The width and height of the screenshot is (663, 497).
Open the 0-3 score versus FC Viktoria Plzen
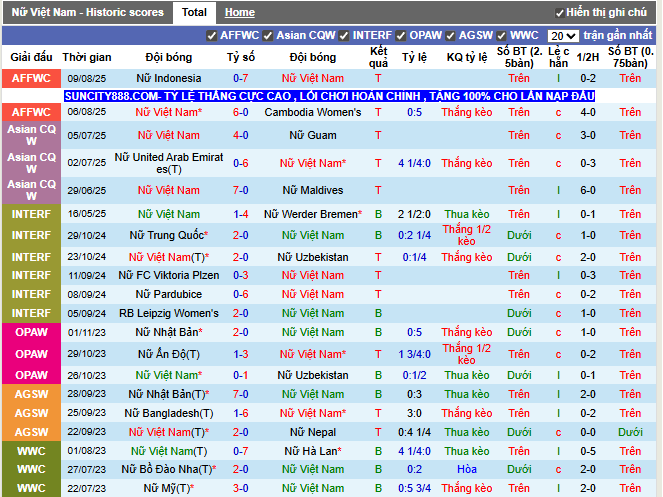(241, 275)
